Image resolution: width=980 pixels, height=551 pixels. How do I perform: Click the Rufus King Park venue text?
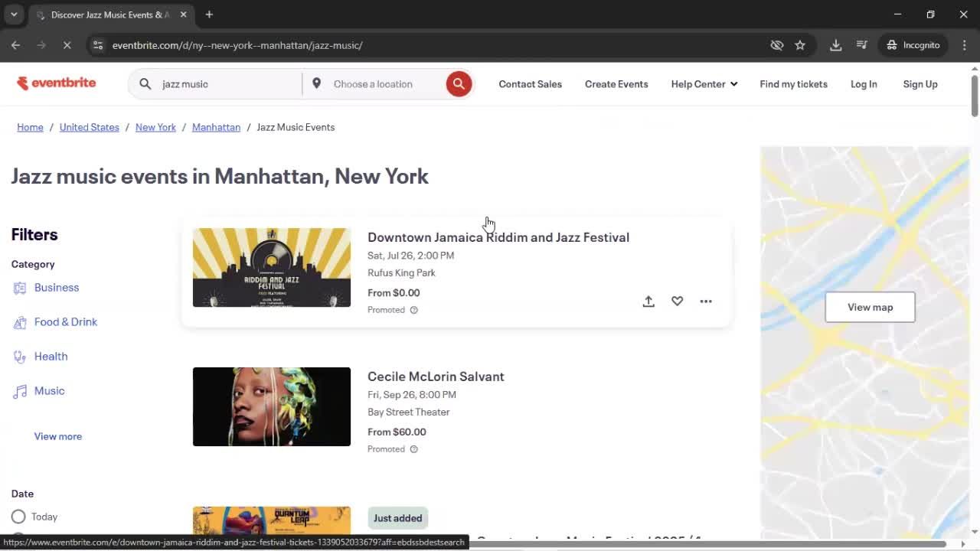pyautogui.click(x=401, y=272)
